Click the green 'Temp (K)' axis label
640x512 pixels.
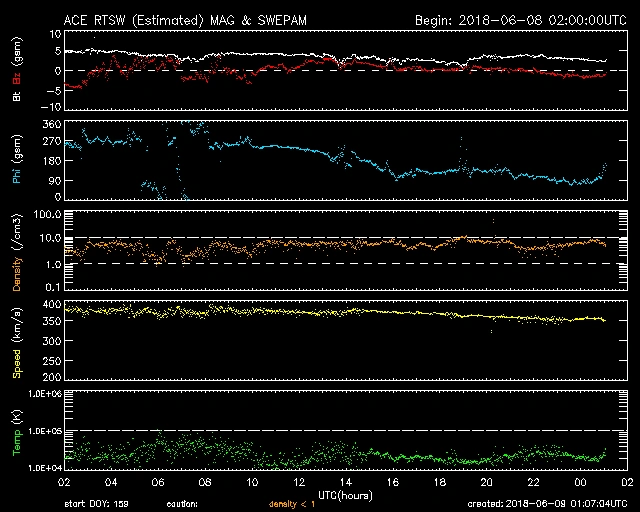17,432
